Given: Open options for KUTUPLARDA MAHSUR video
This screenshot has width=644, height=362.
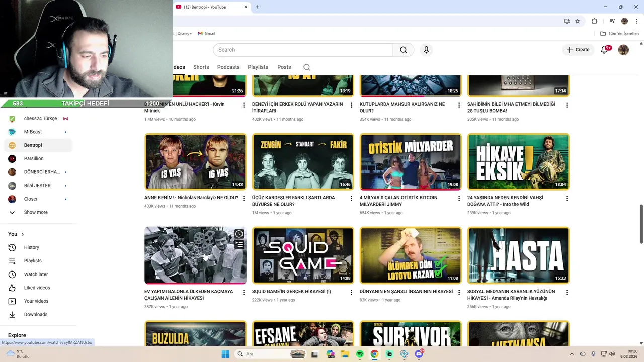Looking at the screenshot, I should pyautogui.click(x=459, y=105).
